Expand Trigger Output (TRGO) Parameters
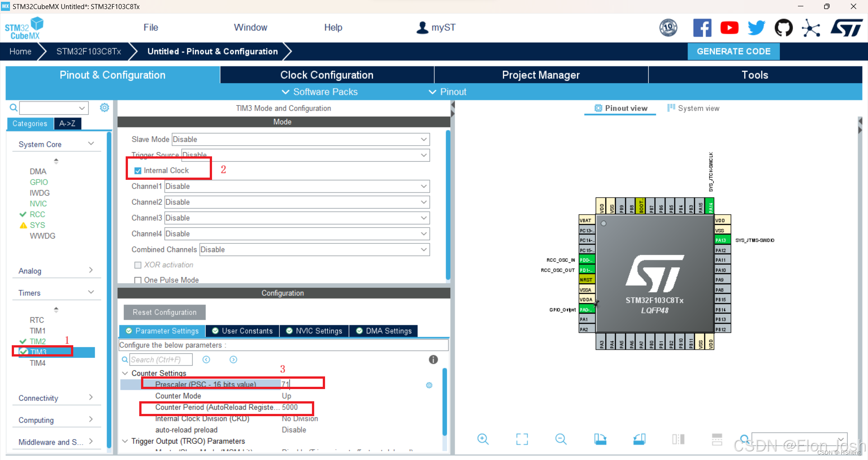This screenshot has width=868, height=460. (x=125, y=441)
